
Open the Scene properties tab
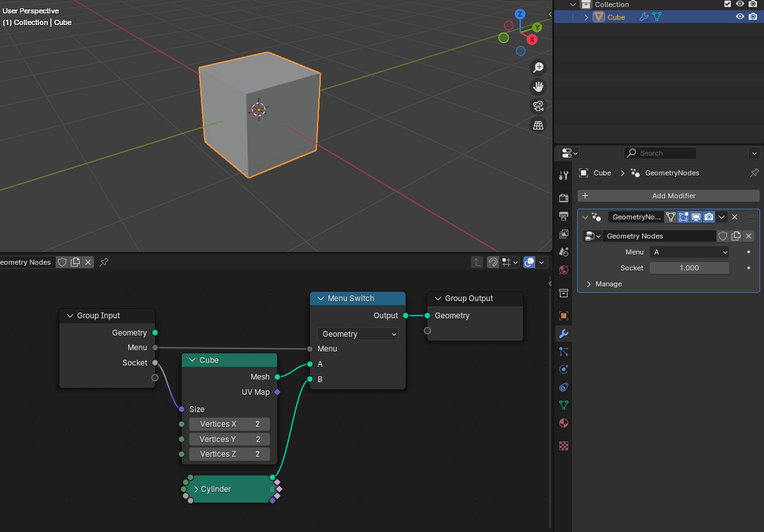(564, 252)
